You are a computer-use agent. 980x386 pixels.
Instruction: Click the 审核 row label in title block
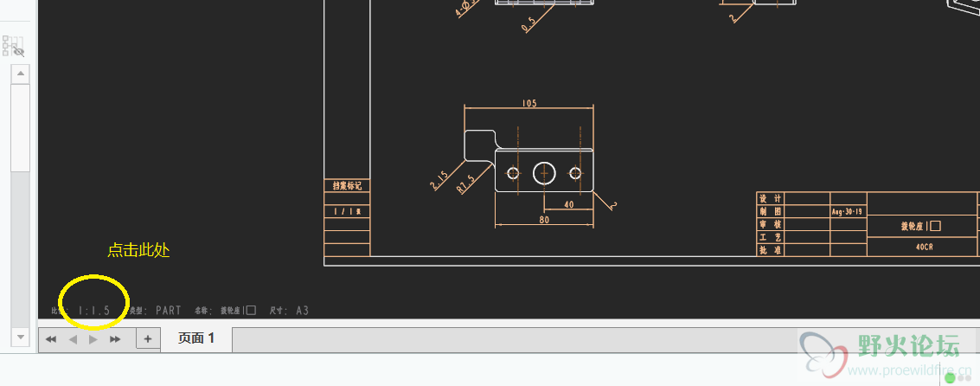pos(770,224)
